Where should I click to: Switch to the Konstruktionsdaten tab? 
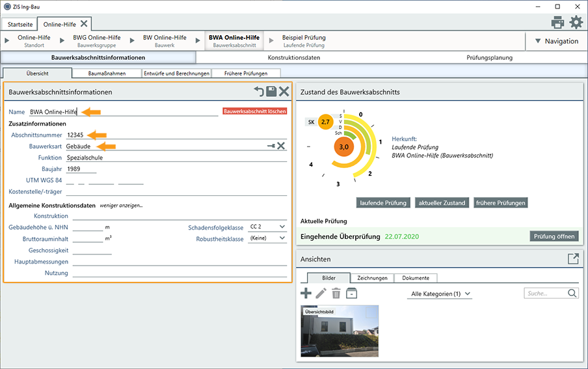pyautogui.click(x=293, y=57)
